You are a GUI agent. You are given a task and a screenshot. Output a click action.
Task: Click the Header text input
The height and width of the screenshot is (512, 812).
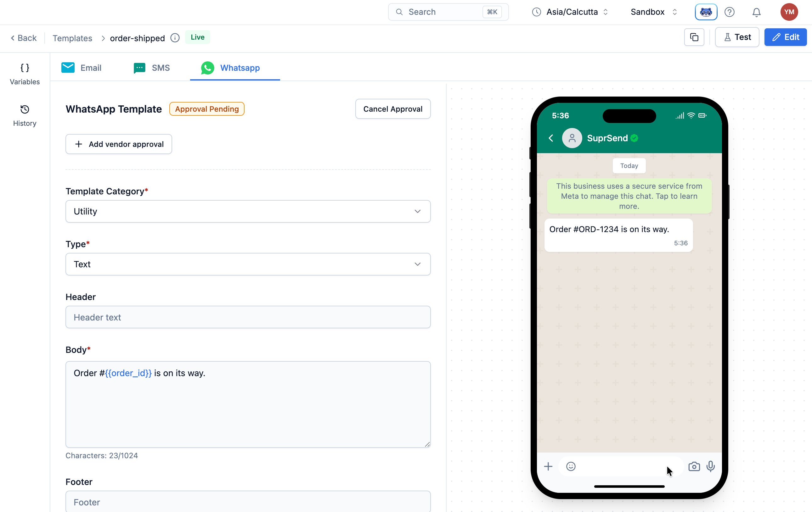pos(248,317)
